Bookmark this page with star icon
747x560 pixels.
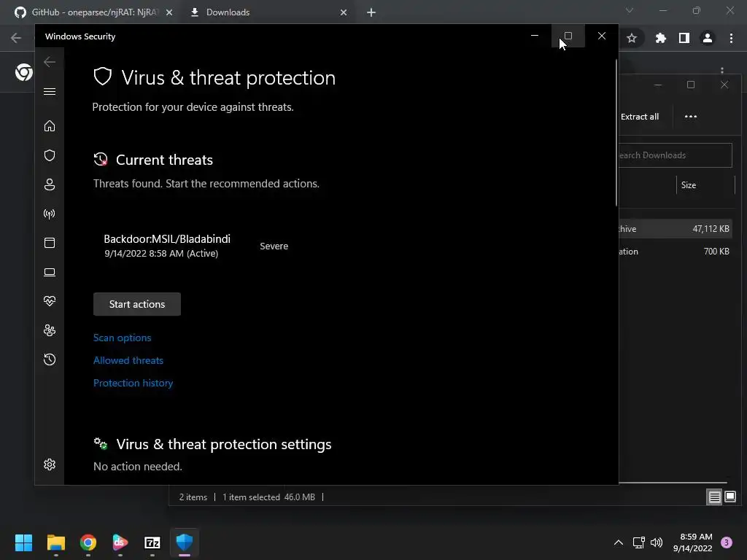click(632, 38)
